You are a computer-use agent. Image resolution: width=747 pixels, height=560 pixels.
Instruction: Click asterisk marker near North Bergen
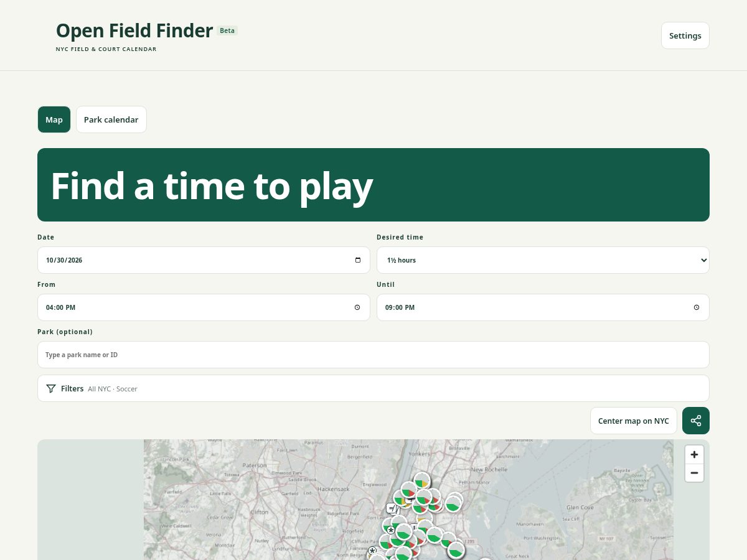(x=372, y=551)
